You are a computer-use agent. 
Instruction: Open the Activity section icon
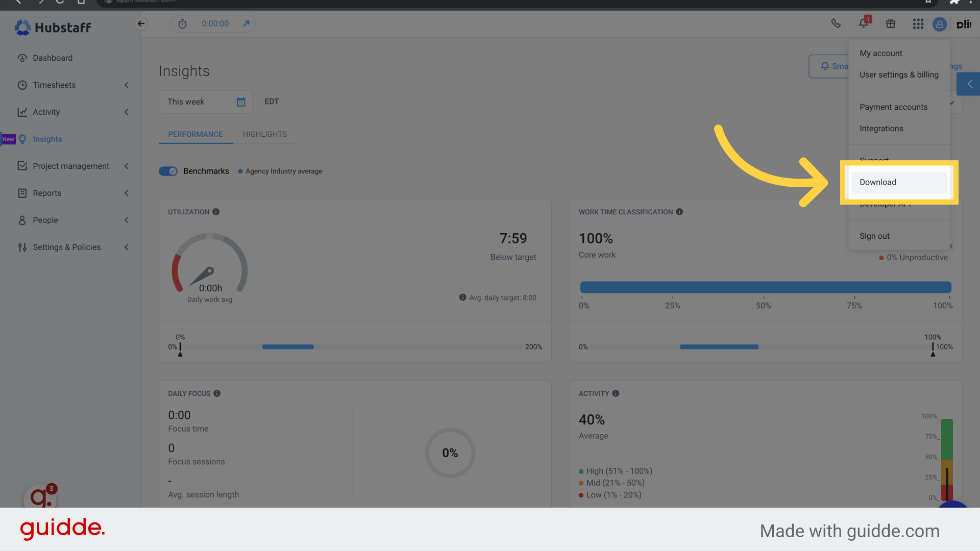(22, 112)
